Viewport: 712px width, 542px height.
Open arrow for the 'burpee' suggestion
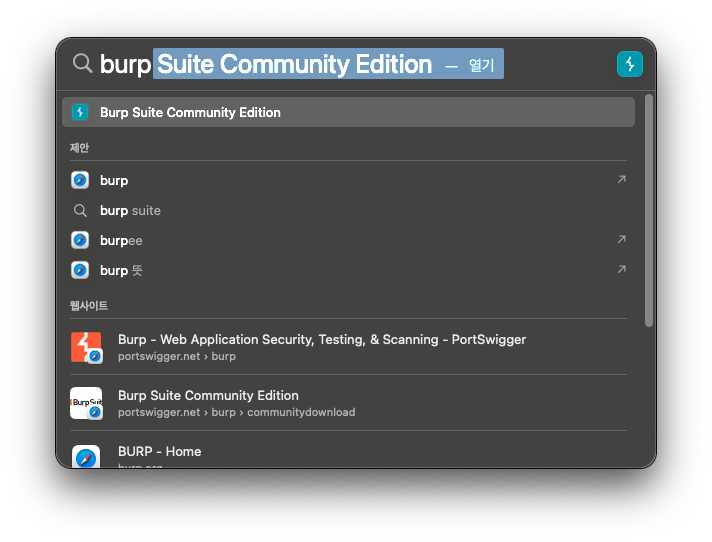[621, 240]
